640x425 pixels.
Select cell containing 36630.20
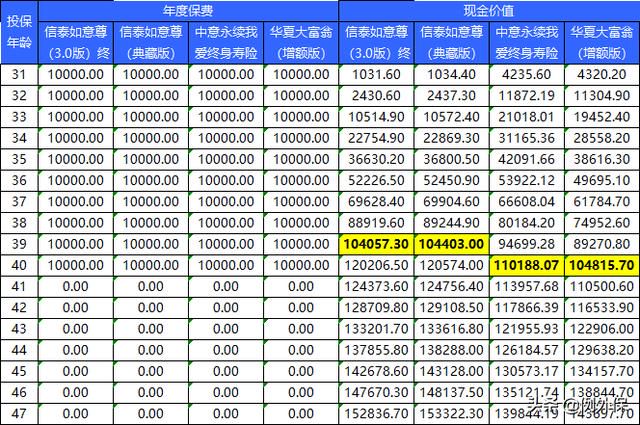pos(376,159)
